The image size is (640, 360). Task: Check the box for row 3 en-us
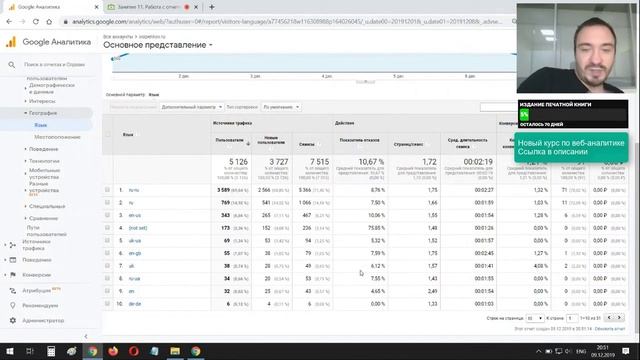pos(107,215)
